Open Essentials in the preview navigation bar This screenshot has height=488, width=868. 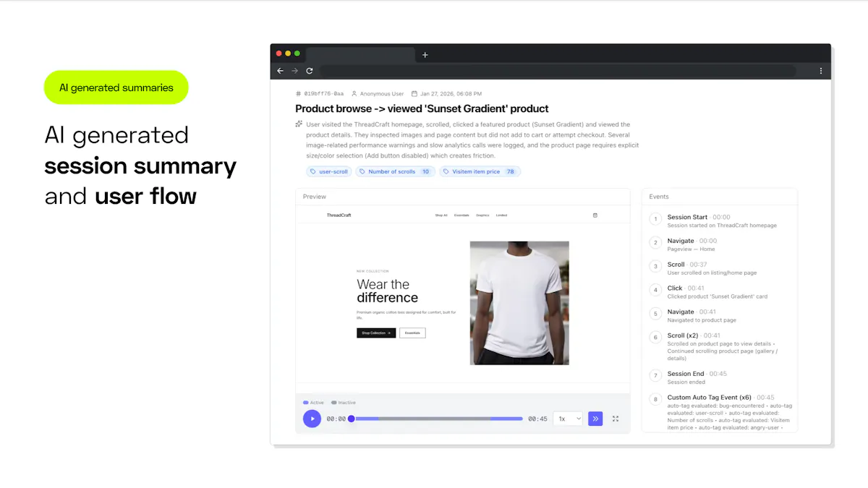pos(461,215)
